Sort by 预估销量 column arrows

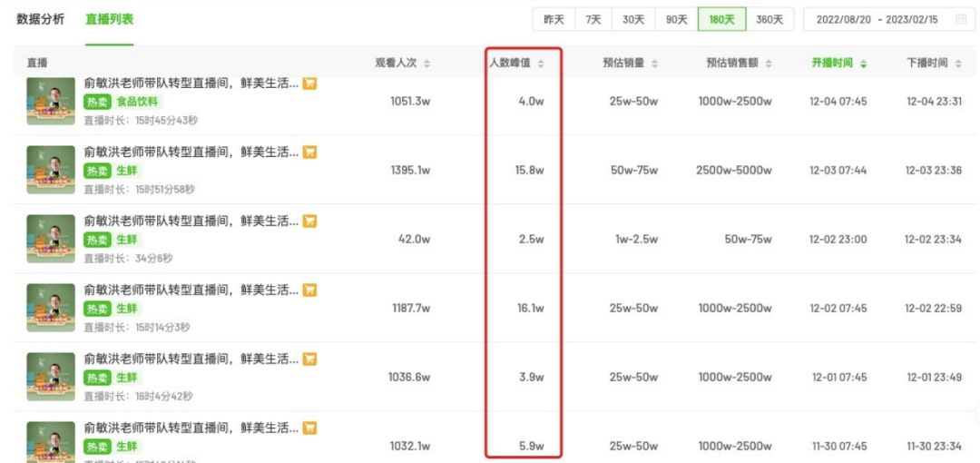point(654,64)
